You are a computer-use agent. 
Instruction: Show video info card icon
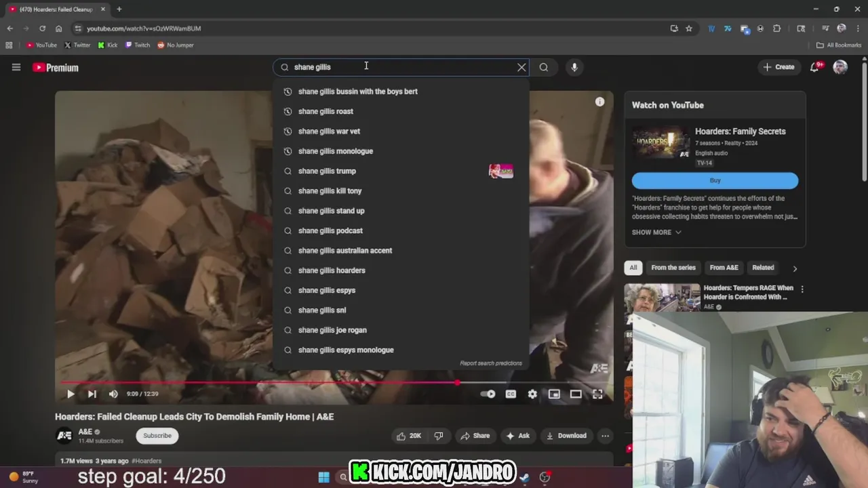pos(599,102)
